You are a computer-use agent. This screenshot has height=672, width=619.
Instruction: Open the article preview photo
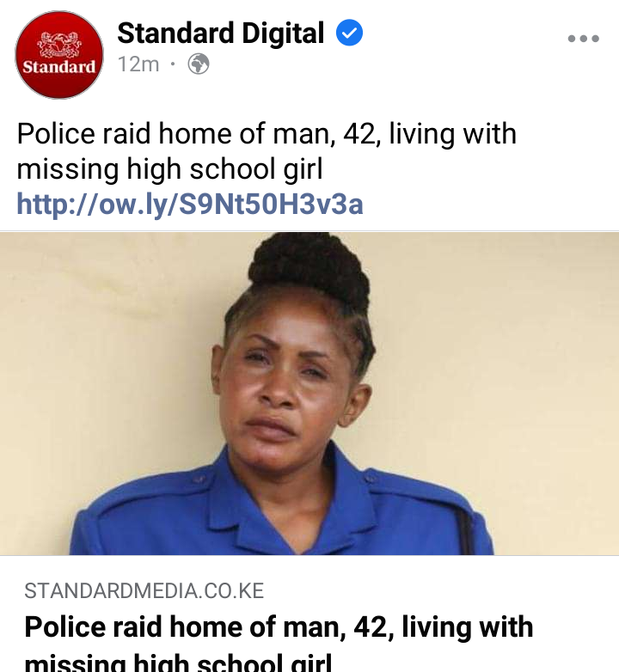pyautogui.click(x=309, y=394)
